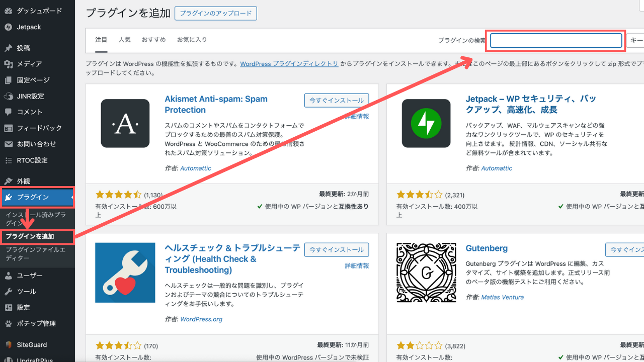The image size is (644, 362).
Task: Focus the プラグインの検索 search field
Action: (x=556, y=41)
